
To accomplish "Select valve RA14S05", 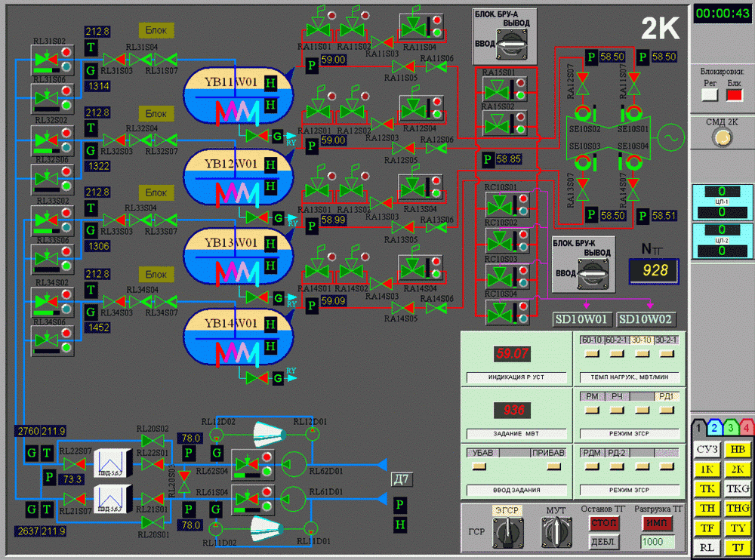I will click(x=403, y=307).
